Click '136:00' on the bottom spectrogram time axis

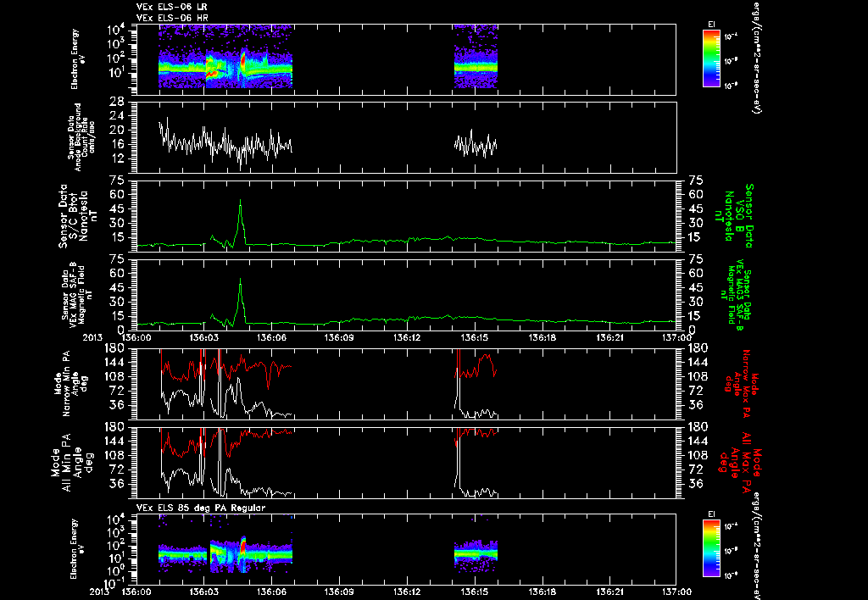click(x=136, y=592)
